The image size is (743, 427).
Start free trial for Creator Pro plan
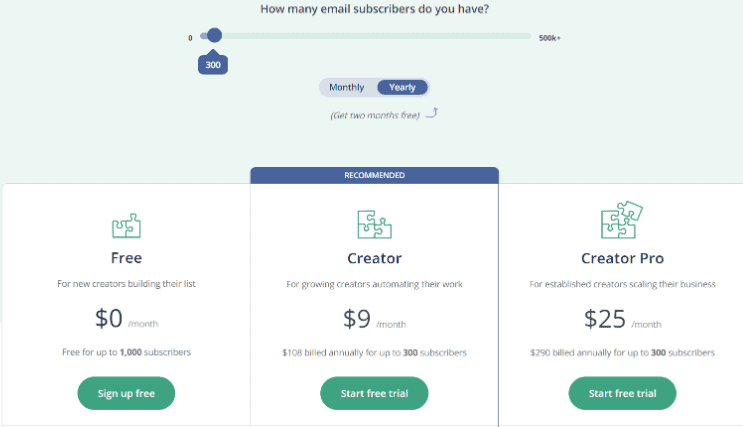[x=622, y=393]
